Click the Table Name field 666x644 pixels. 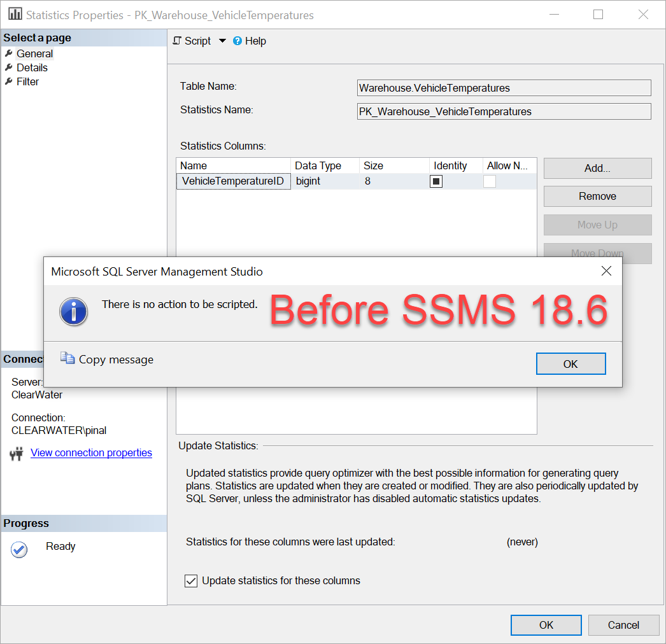[x=504, y=88]
